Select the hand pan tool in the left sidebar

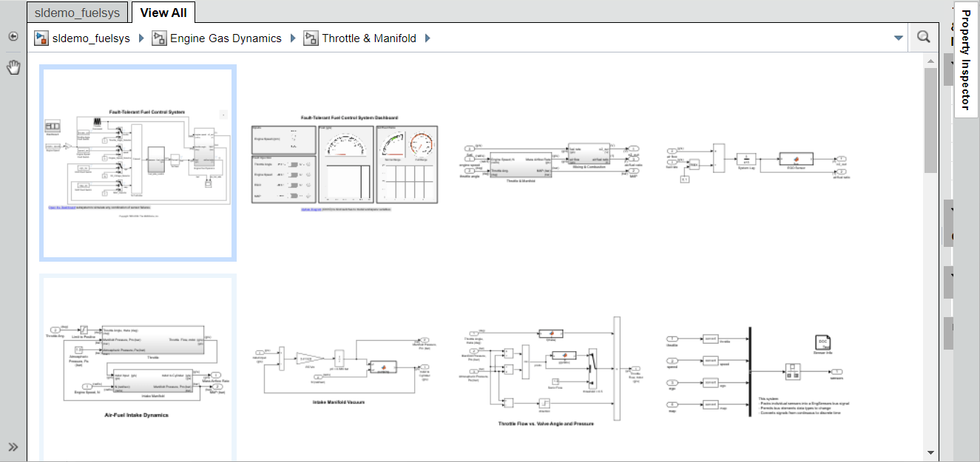pyautogui.click(x=13, y=67)
